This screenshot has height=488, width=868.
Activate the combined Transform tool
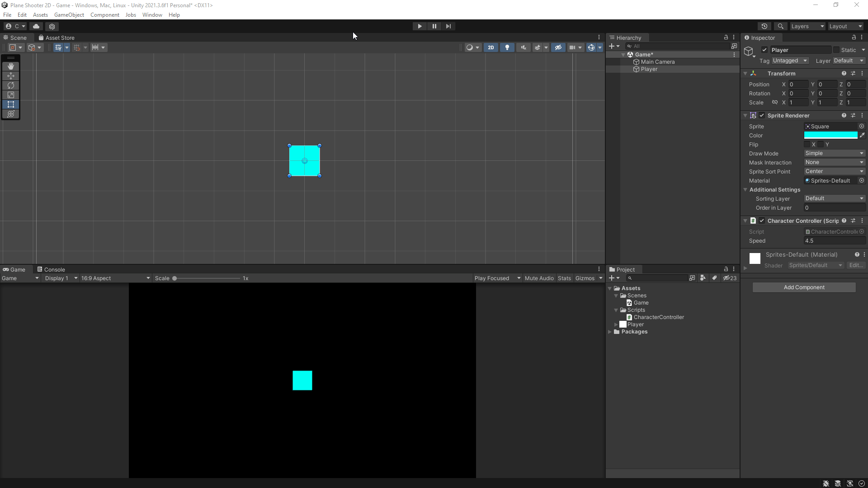pos(11,114)
